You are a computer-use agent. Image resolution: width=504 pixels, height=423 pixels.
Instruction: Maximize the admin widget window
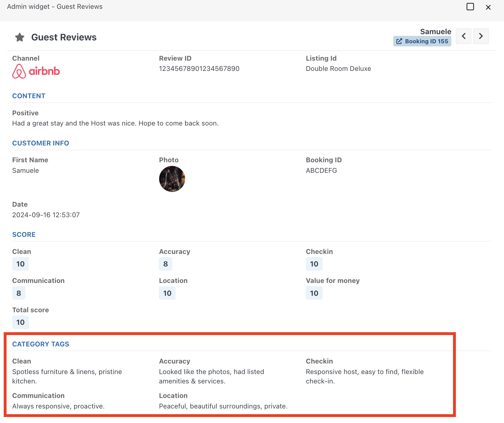(x=470, y=7)
